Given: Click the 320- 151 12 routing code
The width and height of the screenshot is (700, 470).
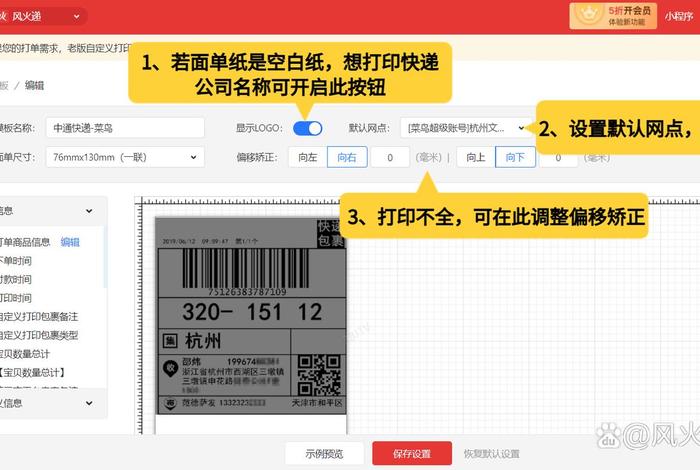Looking at the screenshot, I should tap(252, 312).
